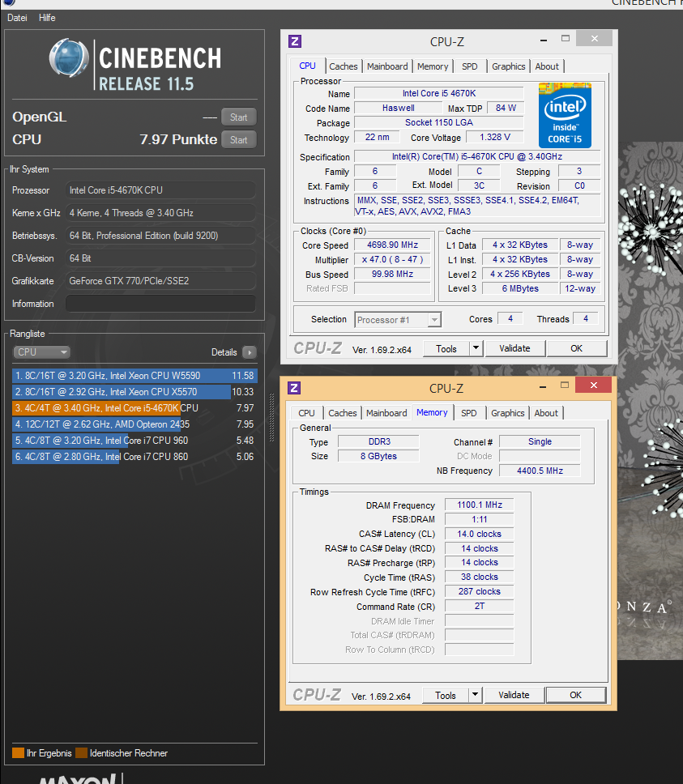Click the brown Identischer Rechner legend swatch
The image size is (683, 784).
tap(82, 753)
